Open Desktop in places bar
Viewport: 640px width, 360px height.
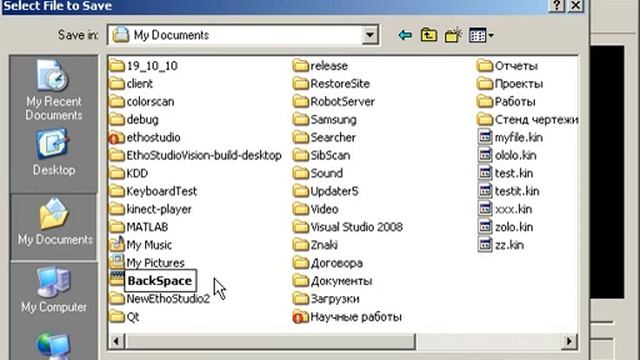pos(53,152)
